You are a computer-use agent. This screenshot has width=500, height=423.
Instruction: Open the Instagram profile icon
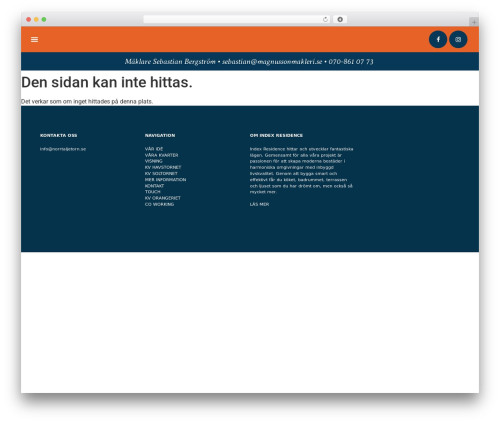coord(458,39)
